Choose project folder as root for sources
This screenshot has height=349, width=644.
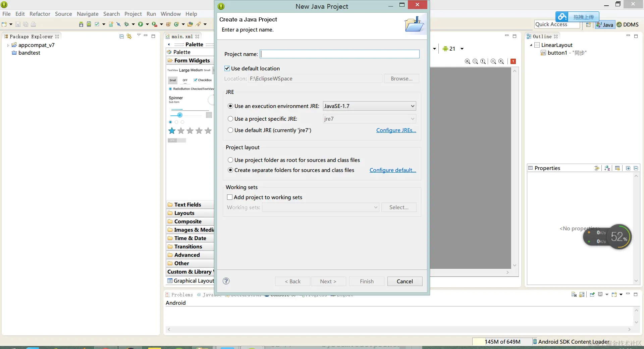click(230, 160)
